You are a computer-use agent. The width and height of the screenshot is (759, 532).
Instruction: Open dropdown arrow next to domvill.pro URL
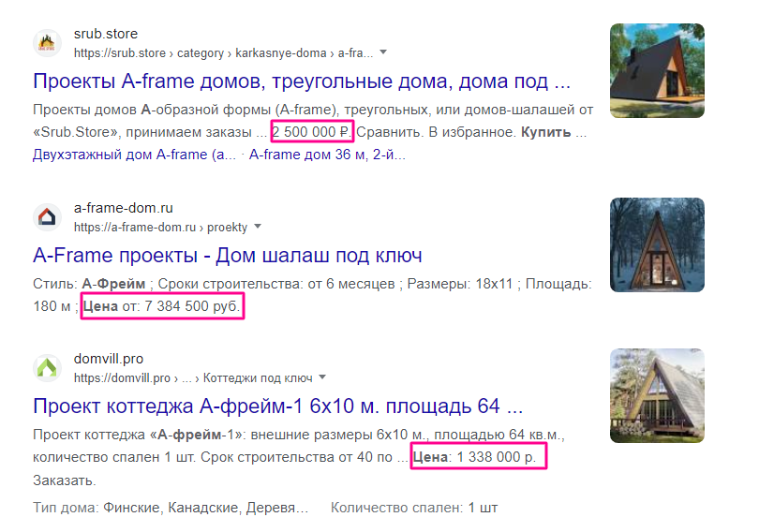(x=322, y=377)
